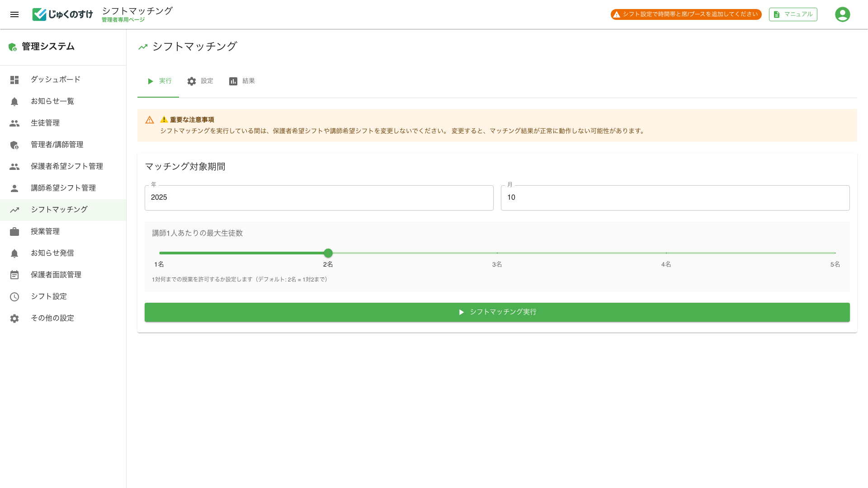This screenshot has height=488, width=868.
Task: Switch to the 結果 tab
Action: click(x=242, y=81)
